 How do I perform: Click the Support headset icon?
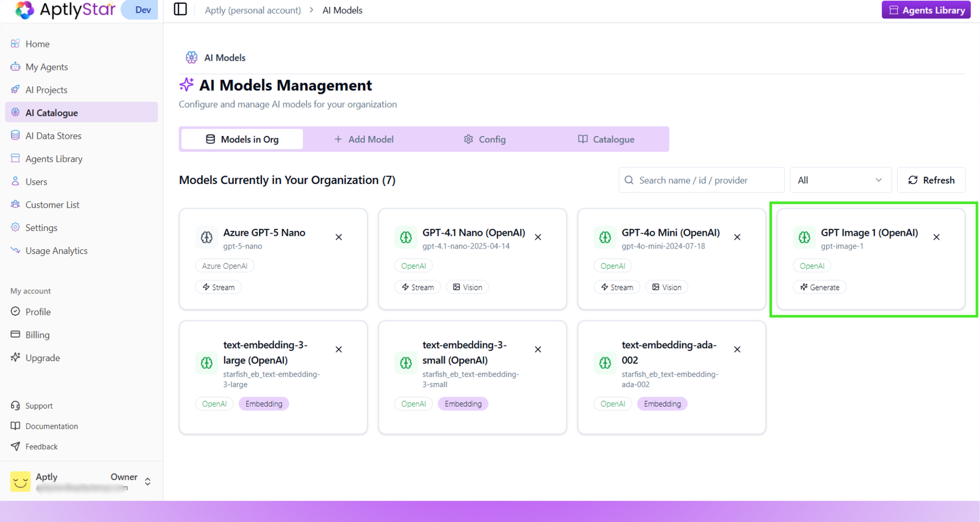[x=15, y=405]
